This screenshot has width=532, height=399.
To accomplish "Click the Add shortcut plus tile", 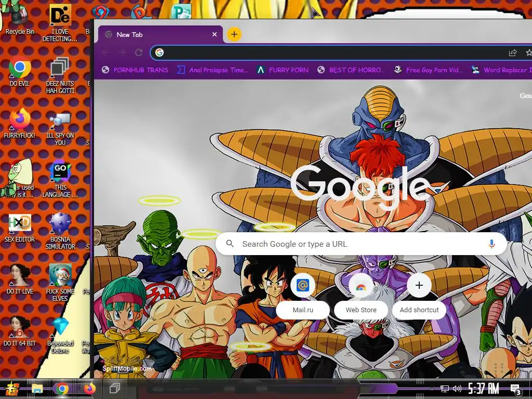I will (x=419, y=297).
